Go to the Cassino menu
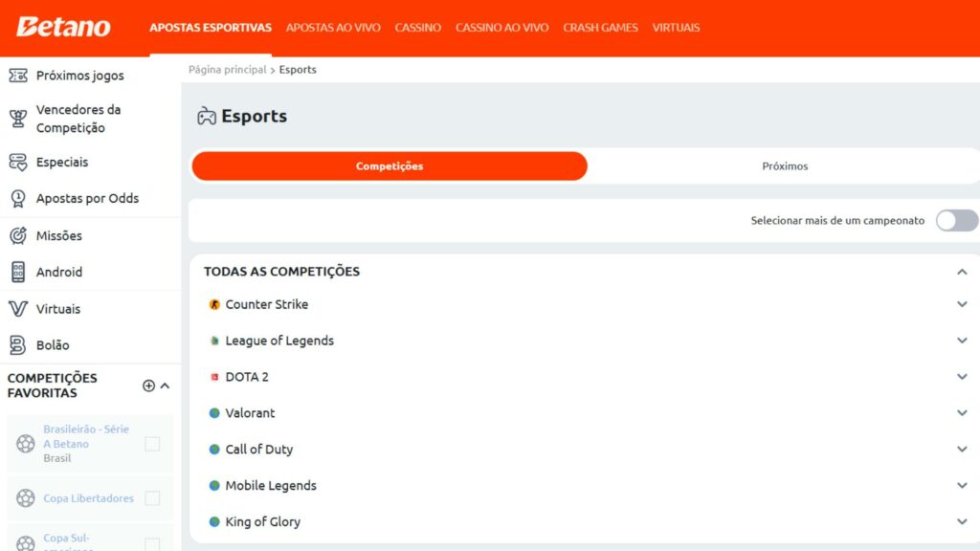The image size is (980, 551). pos(417,28)
